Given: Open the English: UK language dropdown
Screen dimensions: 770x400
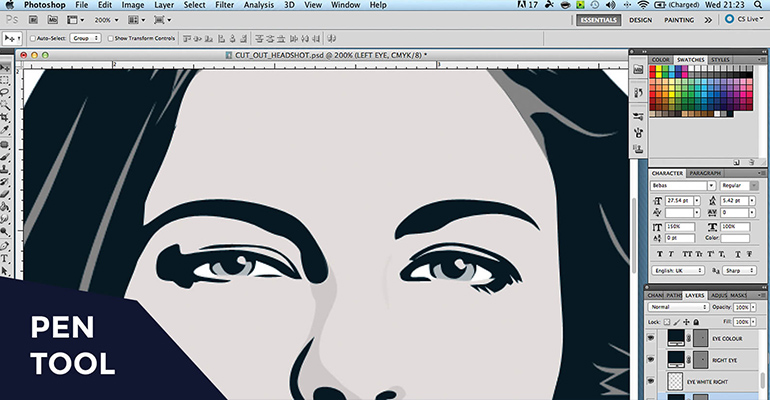Looking at the screenshot, I should point(678,270).
